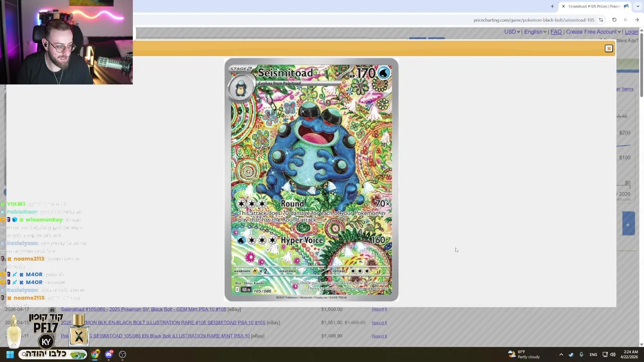The width and height of the screenshot is (644, 362).
Task: Open OBS Studio from the taskbar
Action: [122, 354]
